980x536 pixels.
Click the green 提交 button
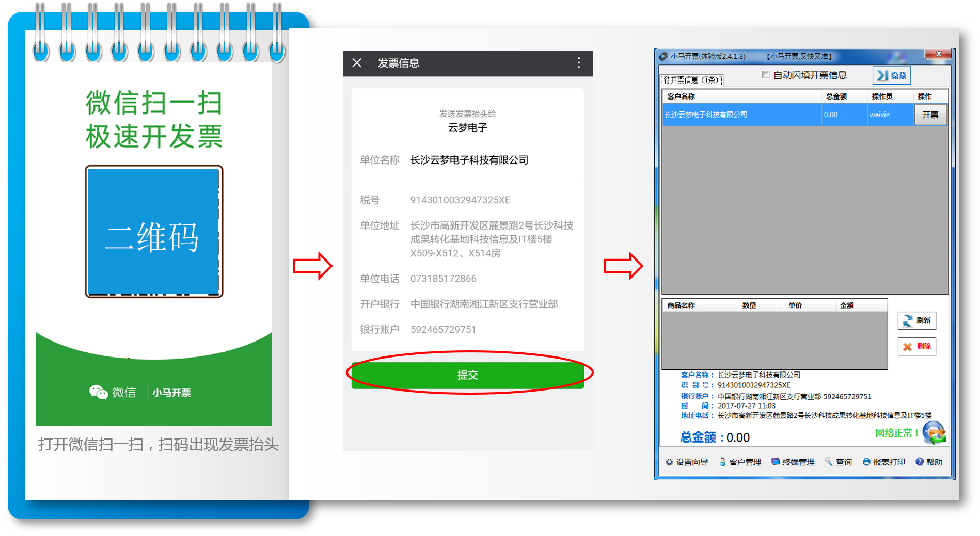468,375
